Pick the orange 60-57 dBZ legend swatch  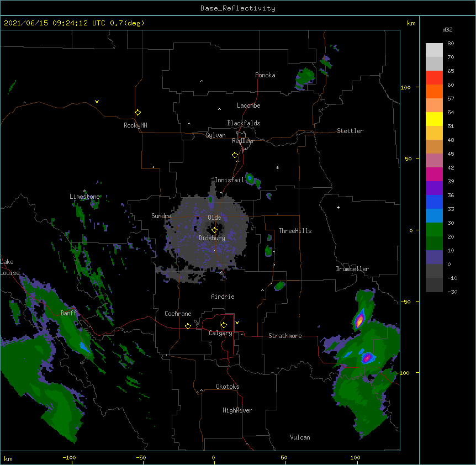point(434,91)
